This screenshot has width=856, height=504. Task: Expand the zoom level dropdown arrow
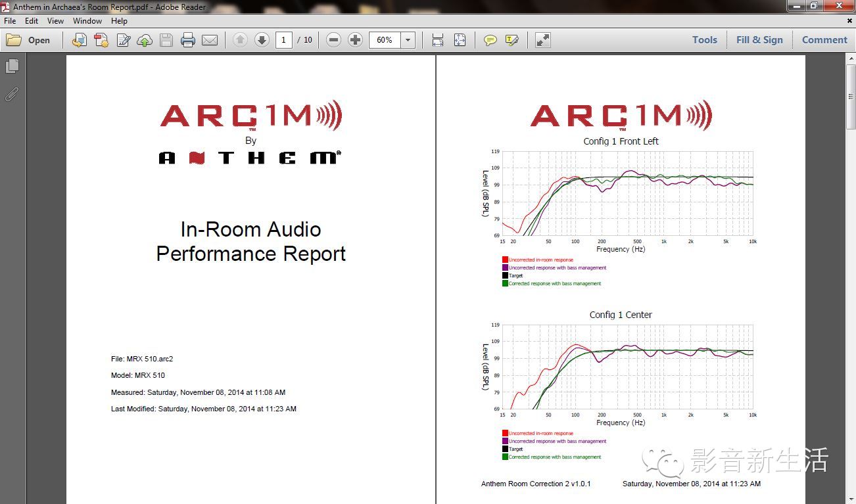coord(408,40)
